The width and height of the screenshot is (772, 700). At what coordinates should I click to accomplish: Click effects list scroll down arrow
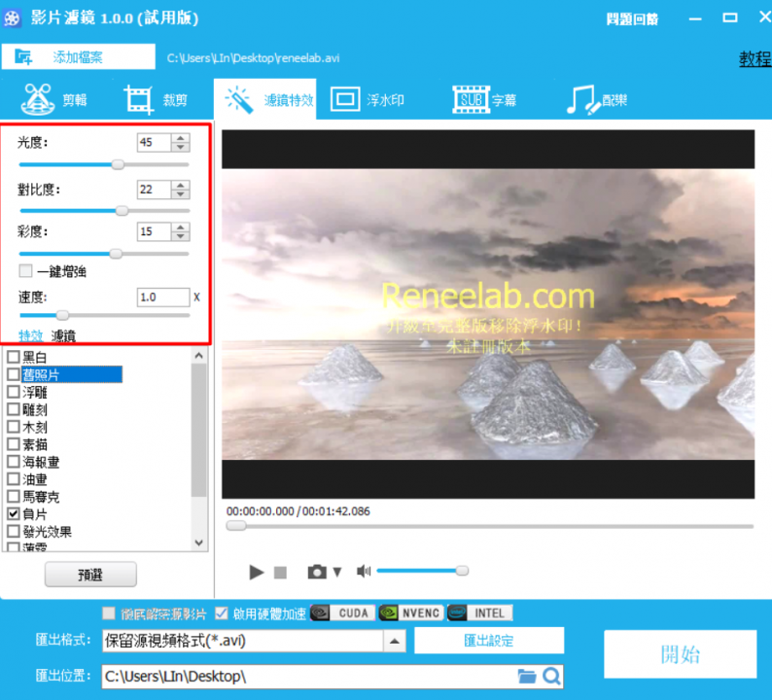coord(199,542)
